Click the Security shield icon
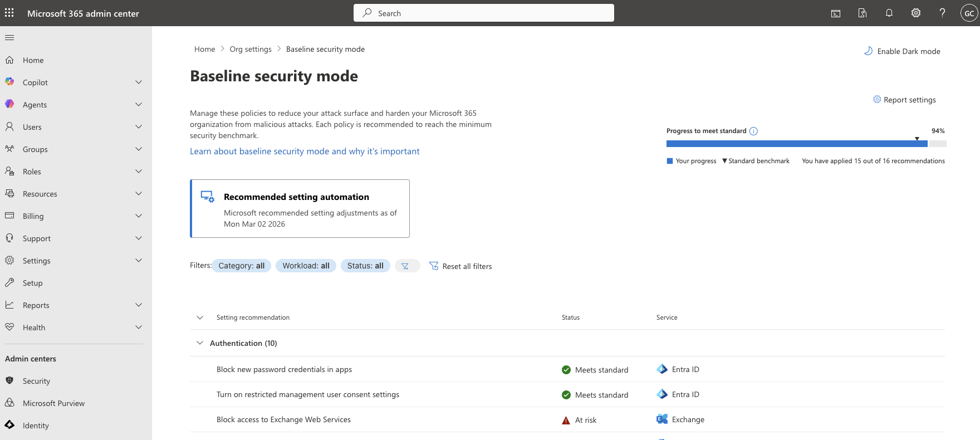 pyautogui.click(x=9, y=380)
